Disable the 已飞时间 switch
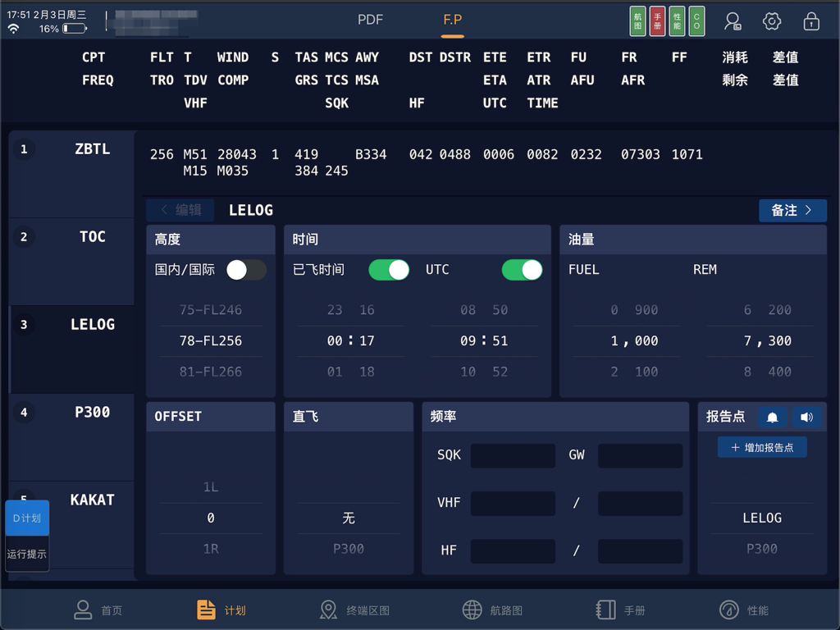840x630 pixels. coord(388,269)
